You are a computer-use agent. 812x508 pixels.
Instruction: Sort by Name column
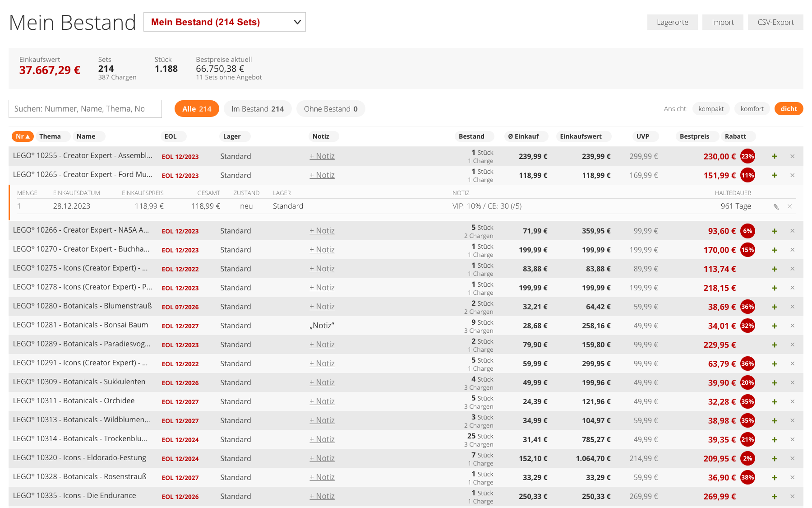click(x=88, y=136)
